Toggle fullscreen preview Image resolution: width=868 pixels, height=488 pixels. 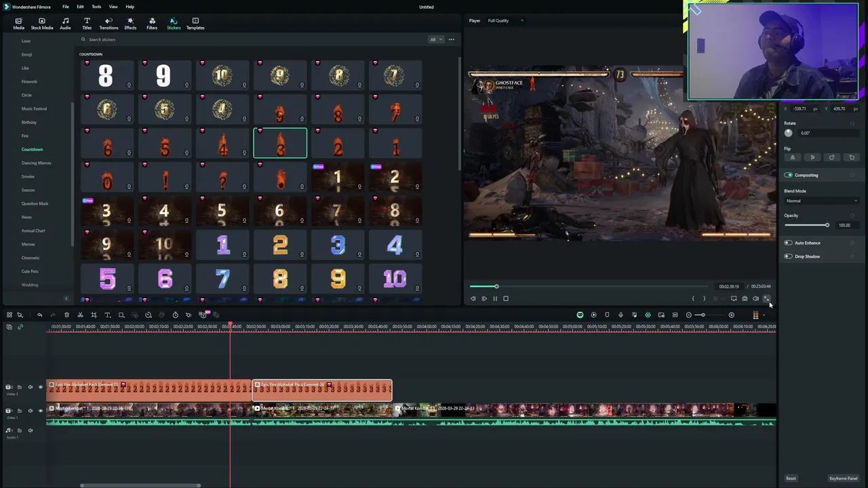(766, 298)
